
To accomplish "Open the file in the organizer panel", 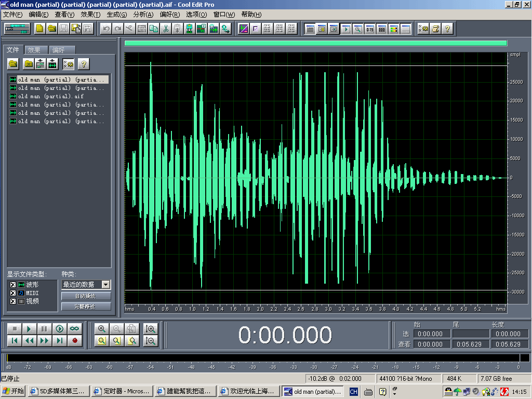I will click(13, 64).
